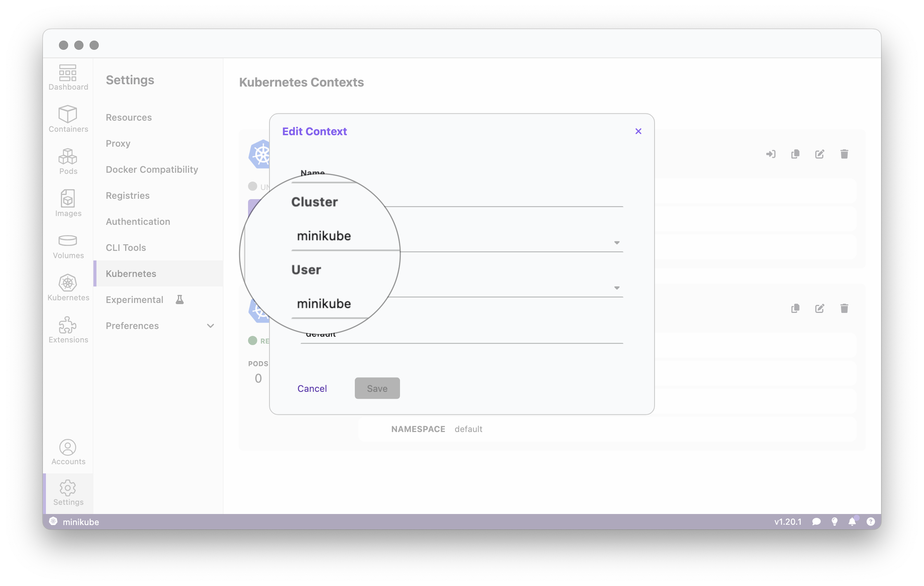924x586 pixels.
Task: Open notifications via the bell icon
Action: tap(852, 522)
